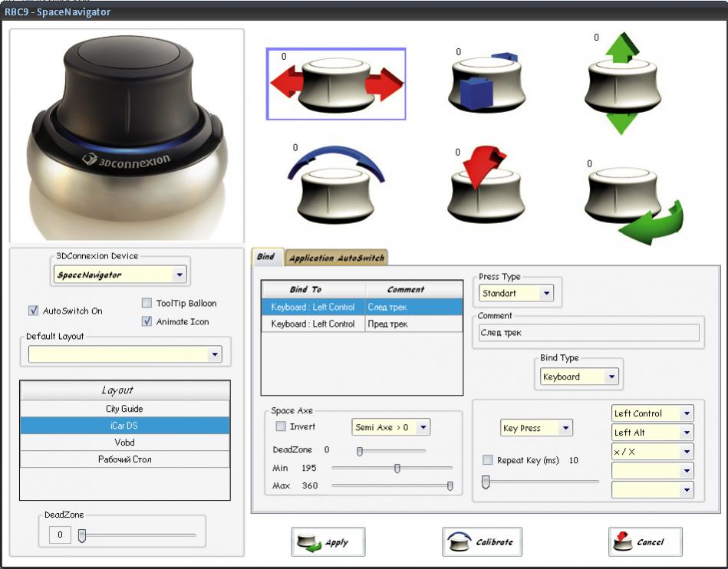Select the left-right pan axis icon with red arrows
Viewport: 728px width, 569px height.
[x=336, y=84]
